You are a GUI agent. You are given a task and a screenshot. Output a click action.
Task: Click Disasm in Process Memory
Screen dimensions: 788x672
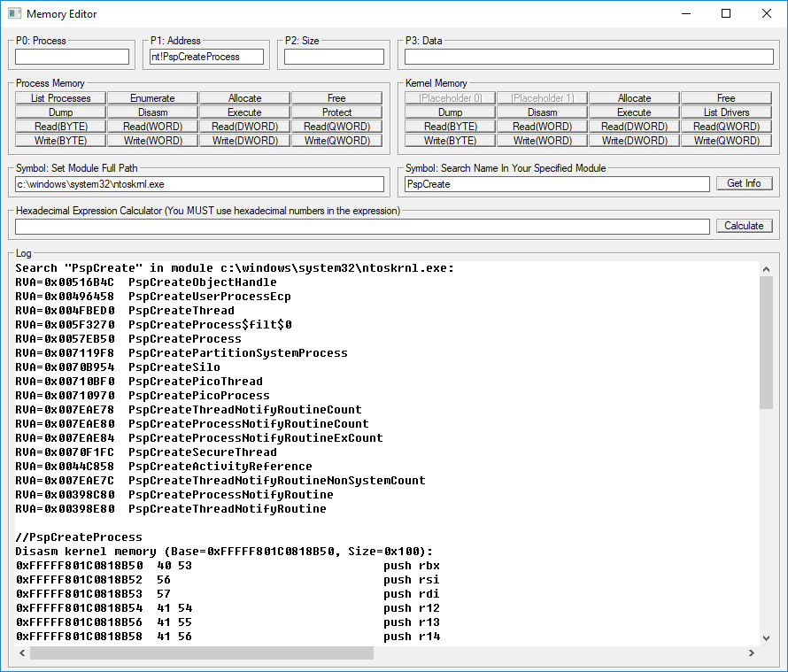point(153,112)
